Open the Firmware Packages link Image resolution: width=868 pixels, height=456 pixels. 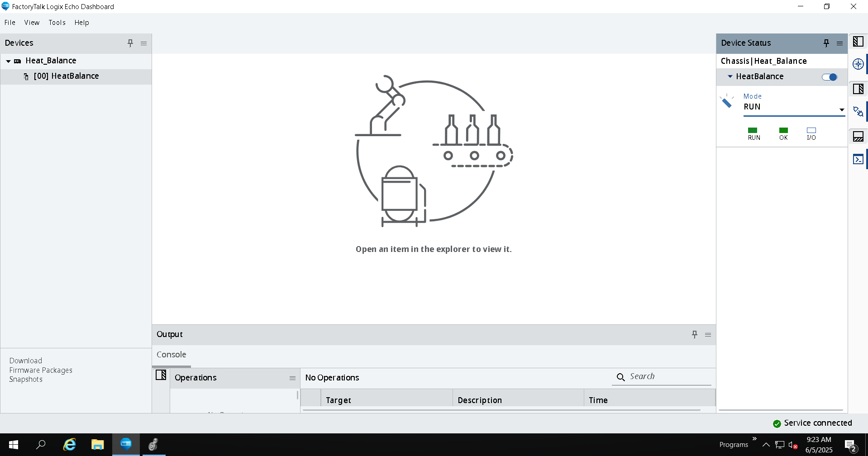[x=41, y=370]
